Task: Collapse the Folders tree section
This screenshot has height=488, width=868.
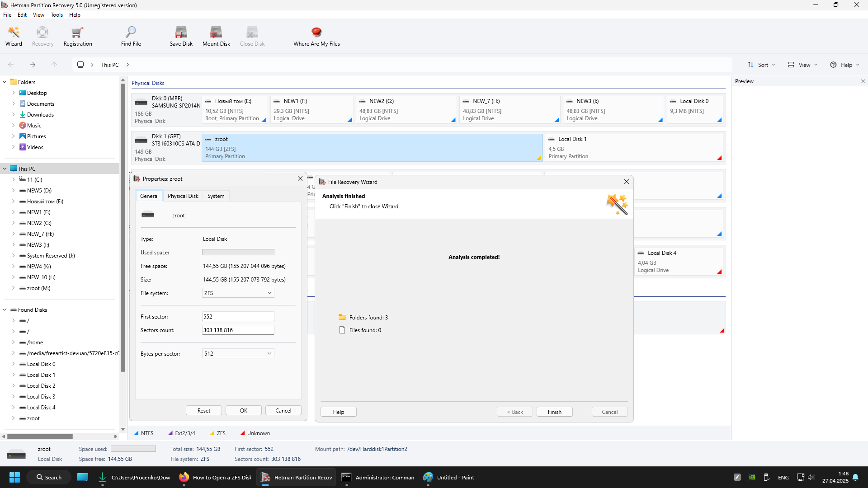Action: (5, 82)
